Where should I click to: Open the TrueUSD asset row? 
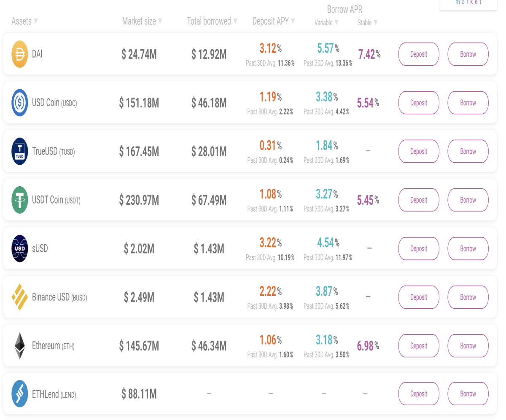pyautogui.click(x=250, y=151)
